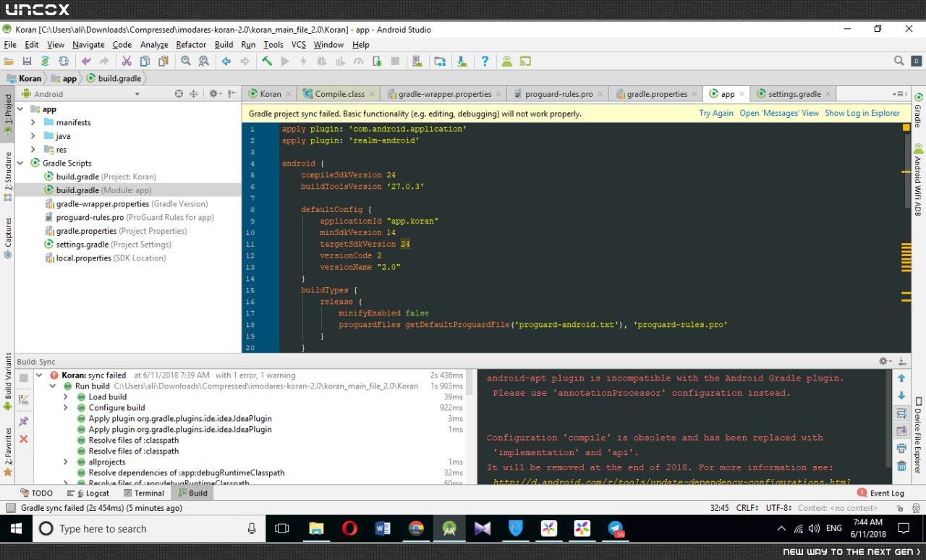Click the Hide Project panel icon
Viewport: 926px width, 560px height.
[231, 93]
